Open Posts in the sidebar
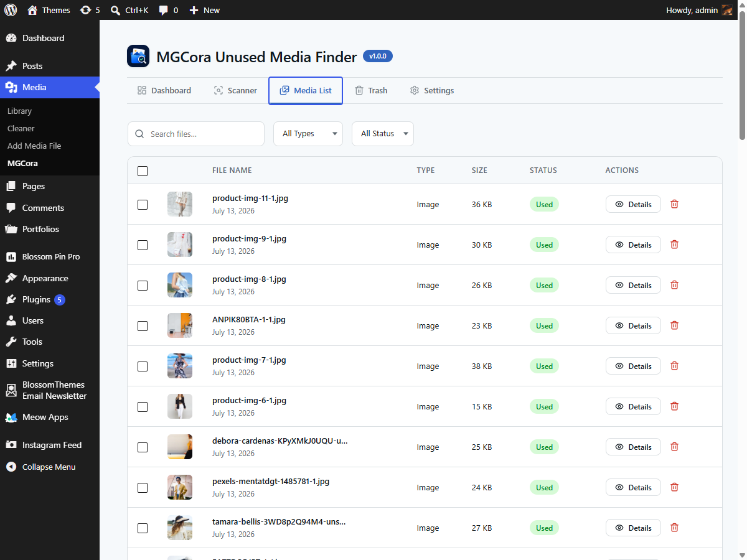The image size is (747, 560). 50,66
